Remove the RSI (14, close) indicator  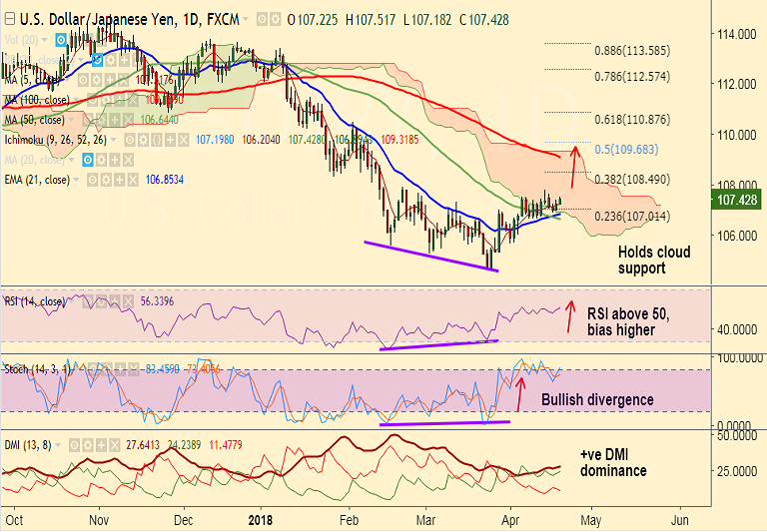(x=128, y=301)
